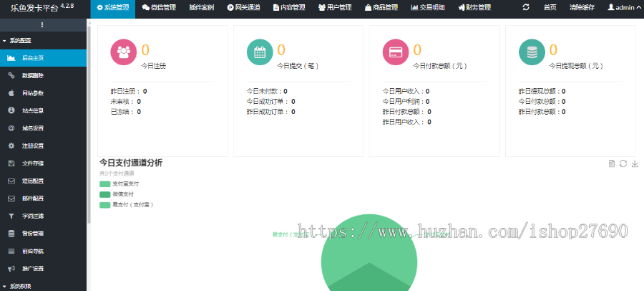Open 前台导航 list-icon item in sidebar
Image resolution: width=644 pixels, height=291 pixels.
tap(43, 251)
